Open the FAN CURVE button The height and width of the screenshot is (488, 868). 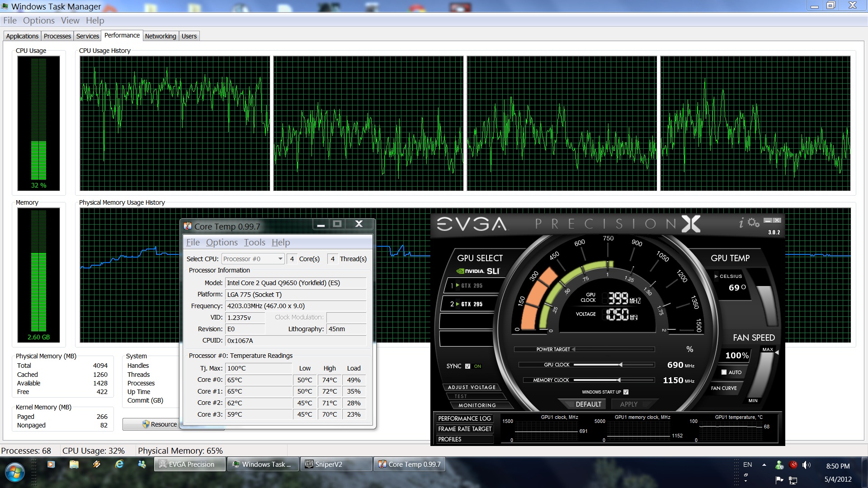click(x=723, y=388)
